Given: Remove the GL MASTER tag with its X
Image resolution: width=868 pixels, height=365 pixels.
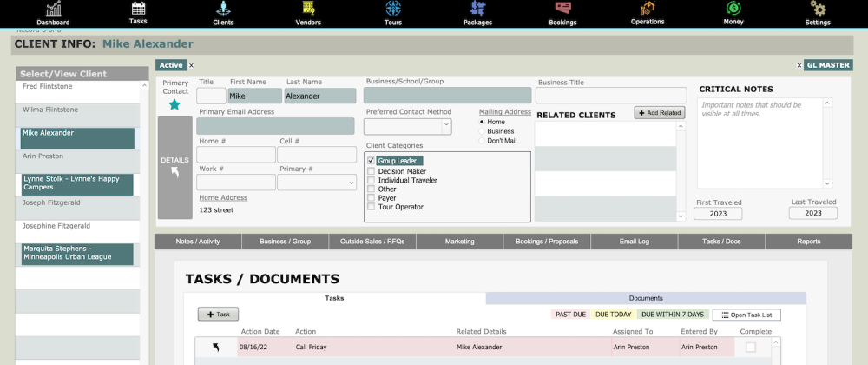Looking at the screenshot, I should (799, 65).
